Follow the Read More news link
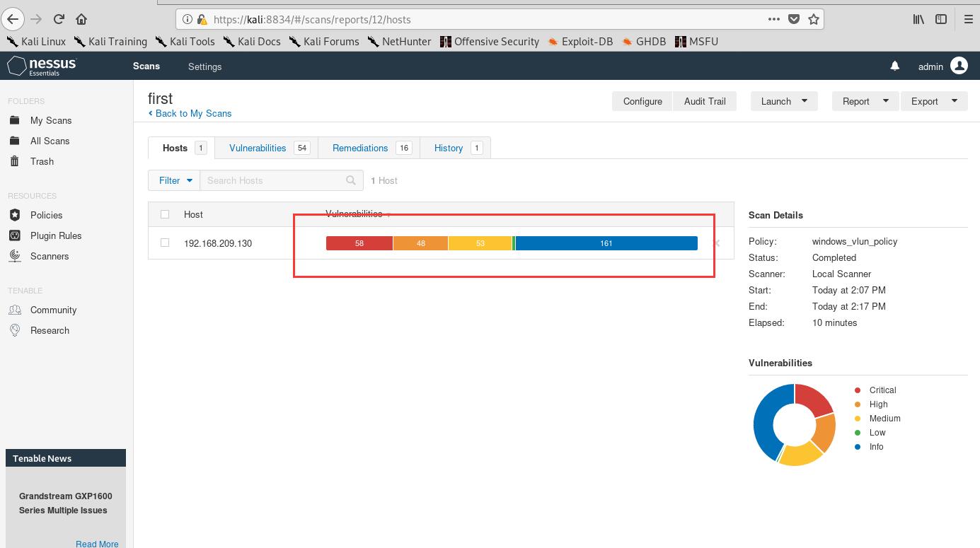The width and height of the screenshot is (980, 548). [97, 544]
